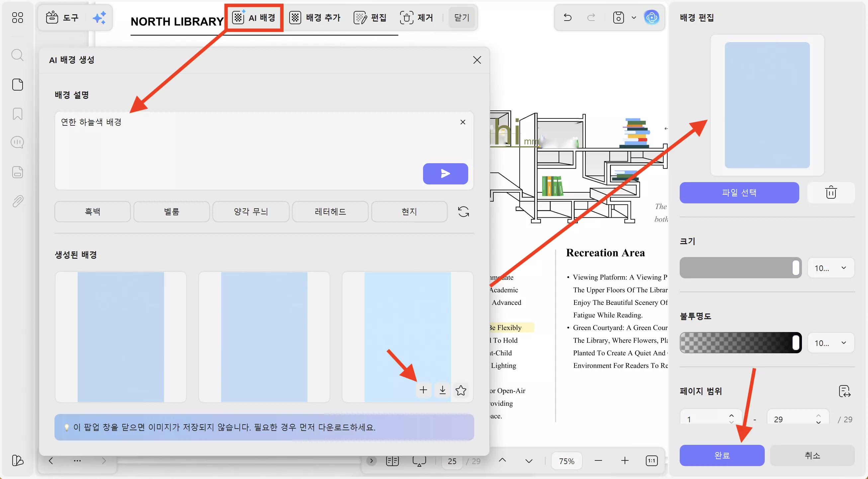Regenerate backgrounds with the refresh icon
868x479 pixels.
[x=463, y=211]
